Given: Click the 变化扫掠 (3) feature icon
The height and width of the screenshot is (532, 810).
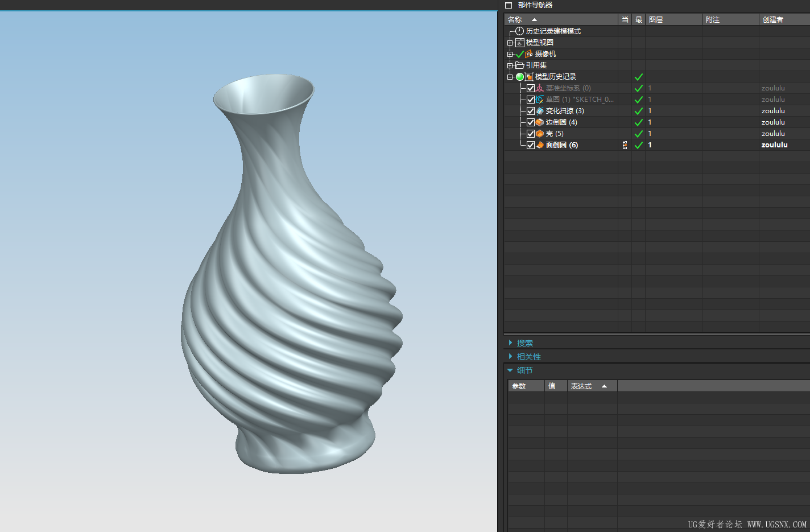Looking at the screenshot, I should tap(540, 111).
